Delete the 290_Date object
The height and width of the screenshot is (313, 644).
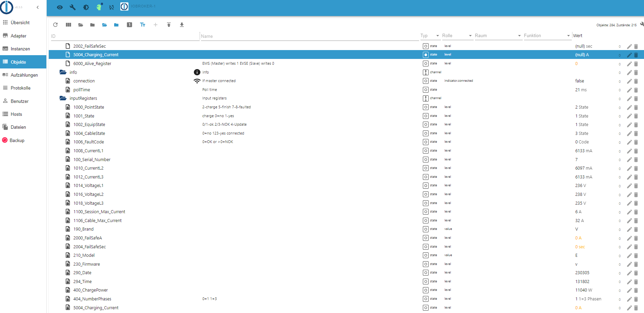click(x=636, y=273)
